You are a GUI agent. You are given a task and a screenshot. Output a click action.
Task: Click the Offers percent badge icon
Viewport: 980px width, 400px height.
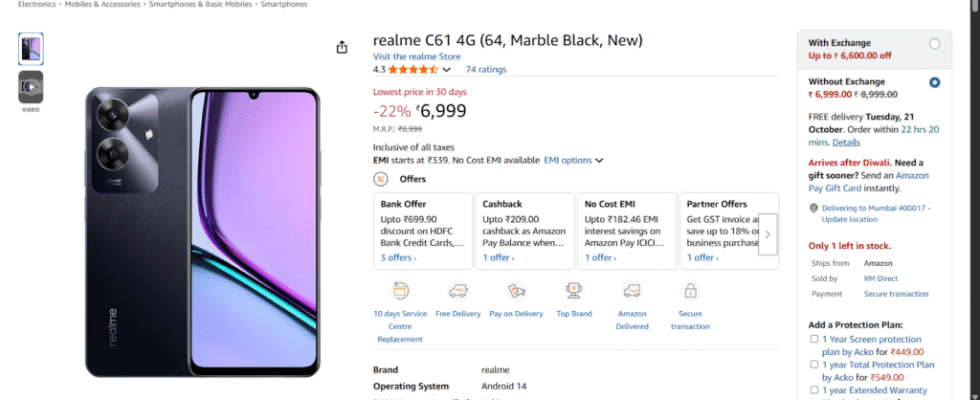380,179
